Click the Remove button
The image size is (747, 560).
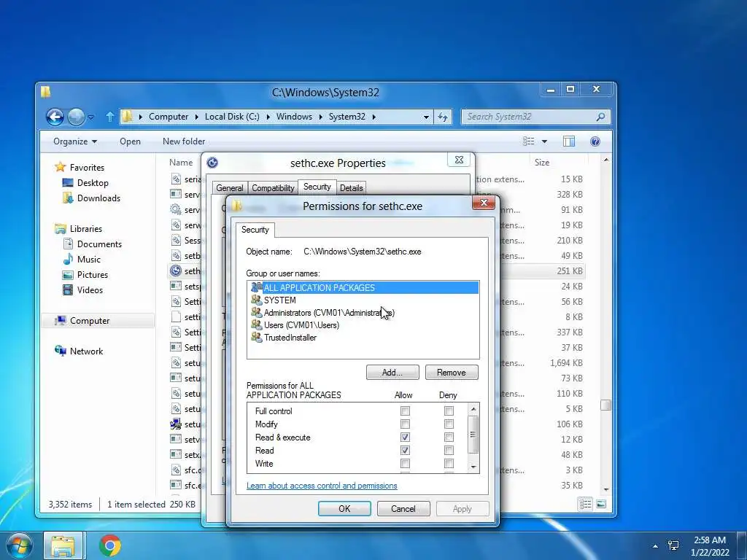tap(452, 373)
